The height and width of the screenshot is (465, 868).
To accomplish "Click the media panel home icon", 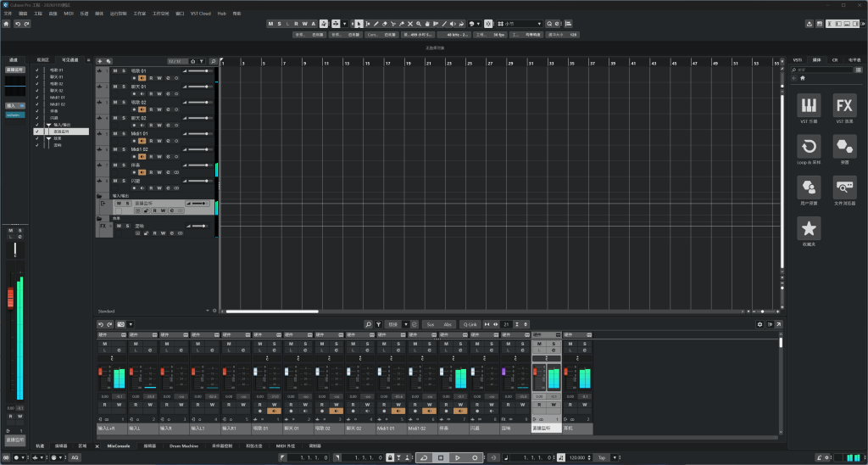I will pyautogui.click(x=803, y=78).
